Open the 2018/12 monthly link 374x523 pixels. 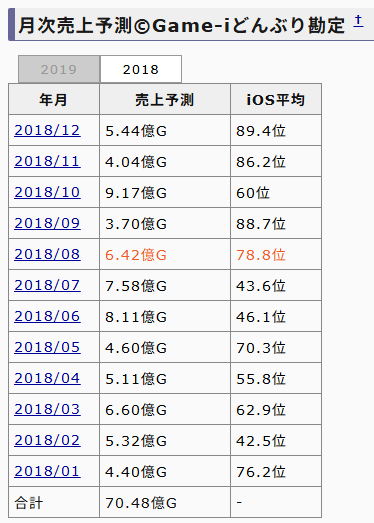(47, 130)
